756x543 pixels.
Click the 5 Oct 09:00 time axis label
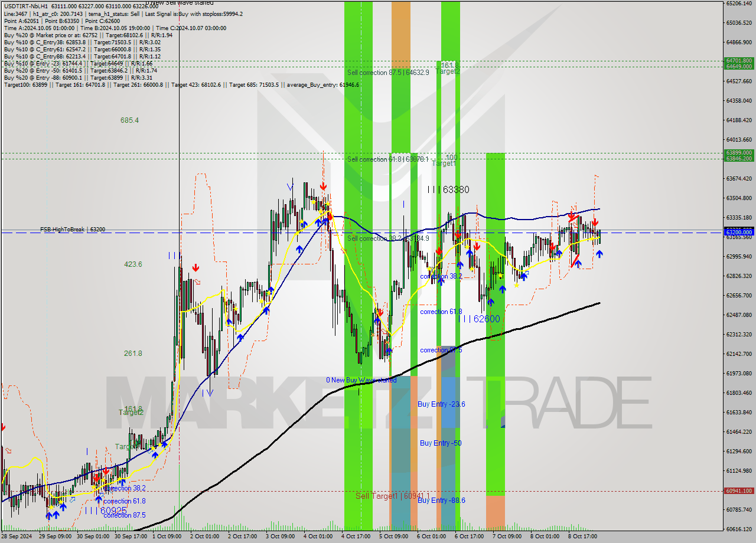click(x=393, y=537)
